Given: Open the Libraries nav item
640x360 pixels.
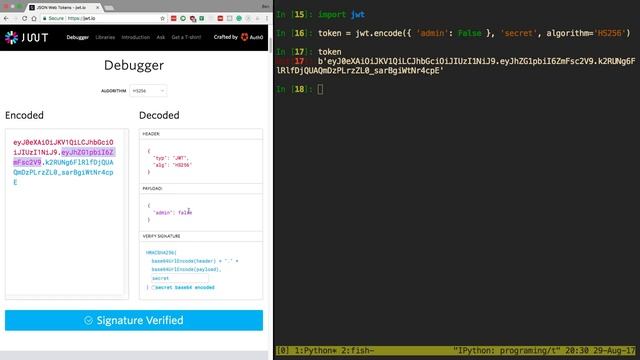Looking at the screenshot, I should [x=105, y=37].
